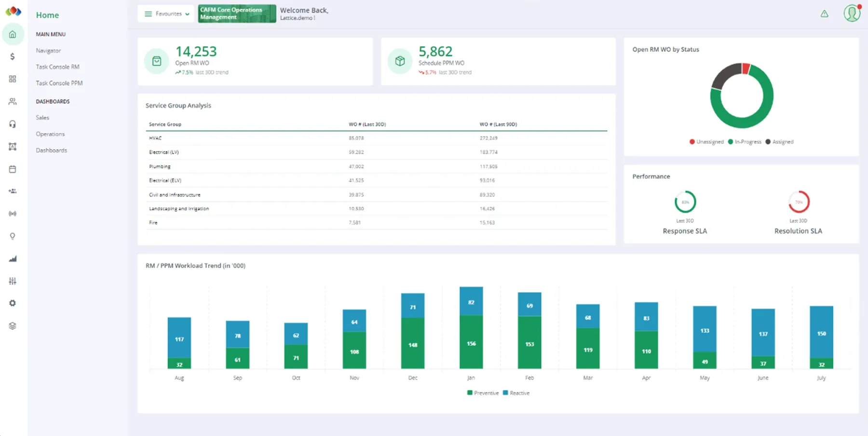This screenshot has width=868, height=436.
Task: Open the settings gear sidebar icon
Action: tap(13, 303)
